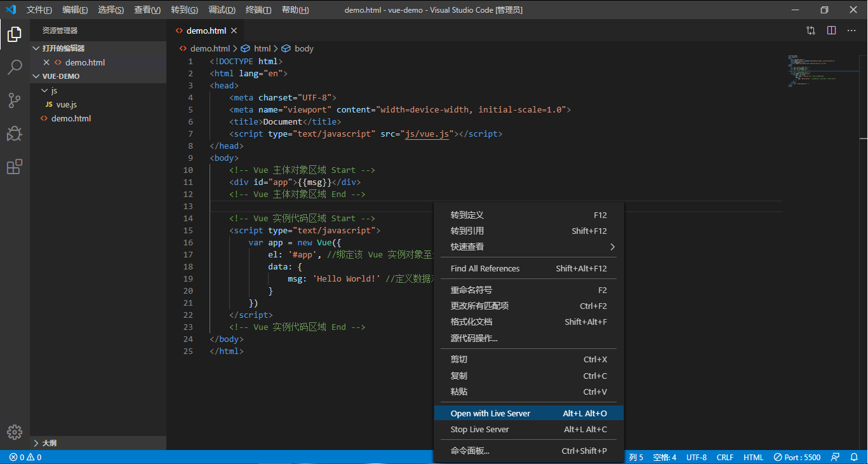Expand the 快速查看 submenu
Image resolution: width=868 pixels, height=464 pixels.
coord(528,247)
